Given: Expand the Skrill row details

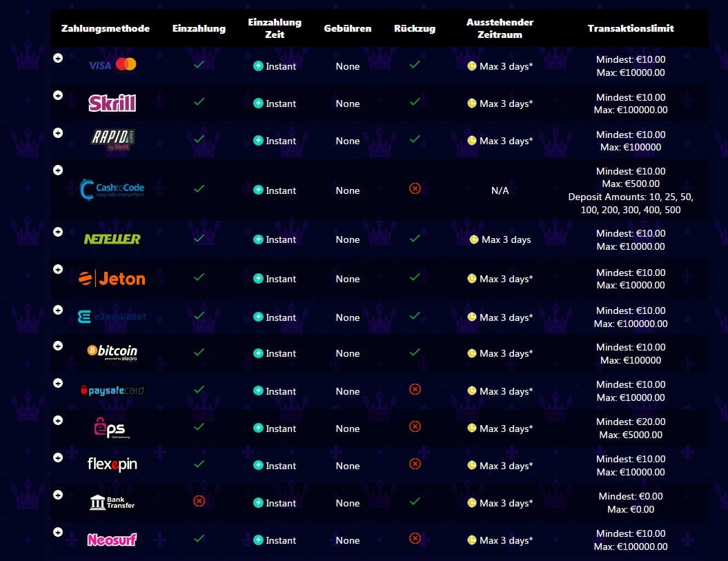Looking at the screenshot, I should tap(58, 95).
